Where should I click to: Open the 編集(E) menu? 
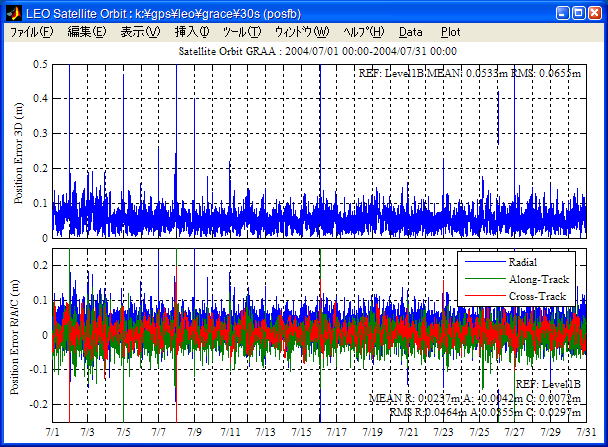coord(86,32)
